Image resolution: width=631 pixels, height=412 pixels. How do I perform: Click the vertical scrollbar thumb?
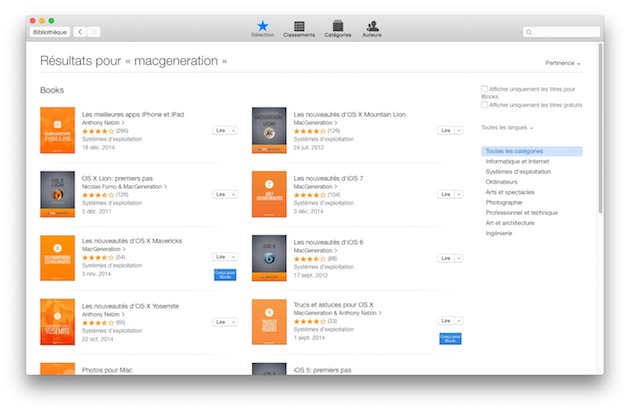tap(600, 128)
